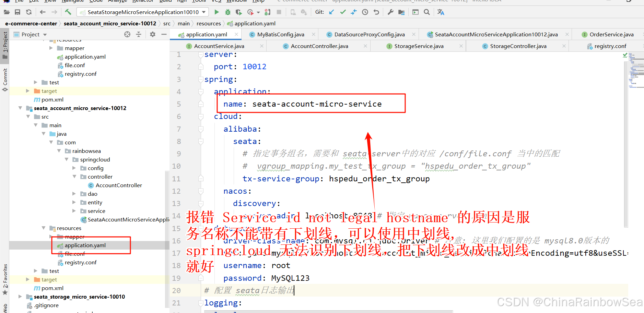
Task: Open the second pom.xml in the project tree
Action: tap(52, 288)
